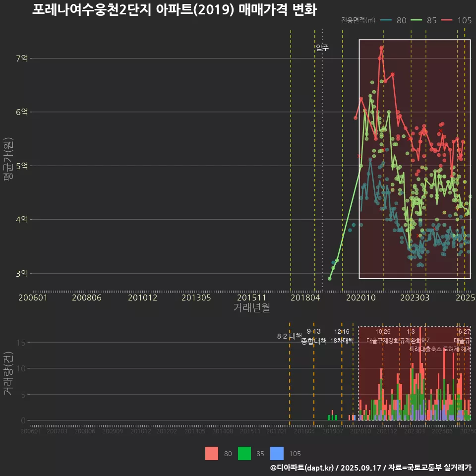Click the 201511 price-axis tick label
476x476 pixels.
point(251,297)
